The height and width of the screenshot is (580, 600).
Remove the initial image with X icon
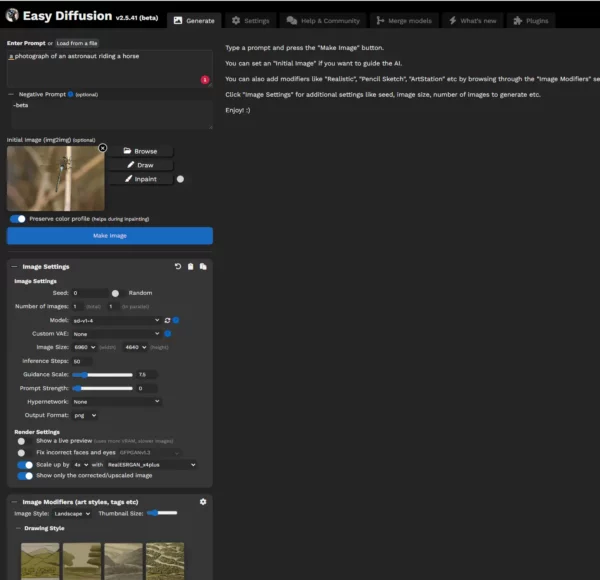[103, 148]
